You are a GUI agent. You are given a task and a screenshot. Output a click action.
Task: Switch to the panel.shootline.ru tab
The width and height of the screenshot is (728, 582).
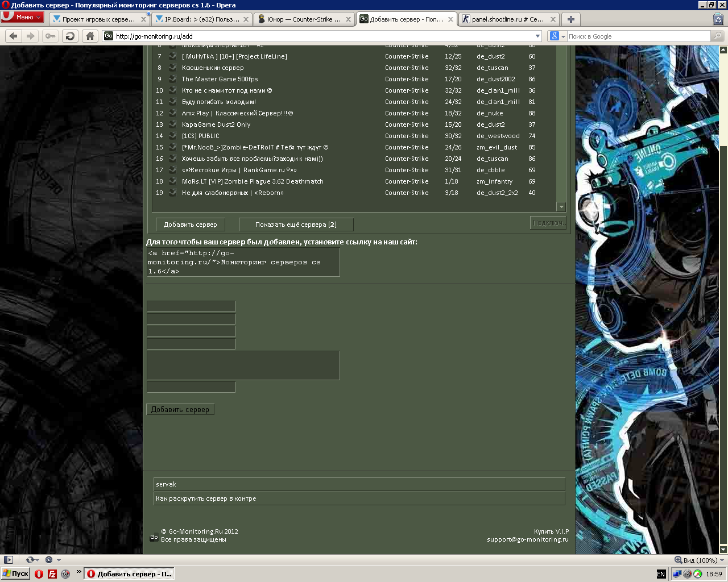click(508, 19)
